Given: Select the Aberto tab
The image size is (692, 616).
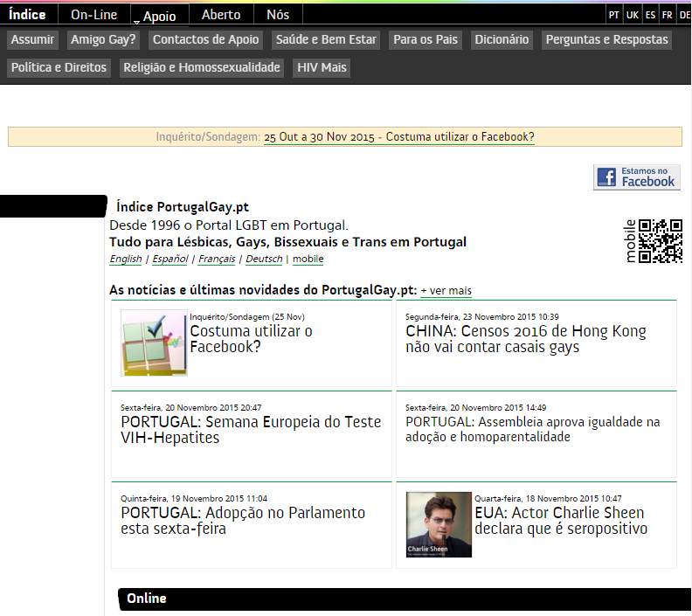Looking at the screenshot, I should (x=221, y=15).
